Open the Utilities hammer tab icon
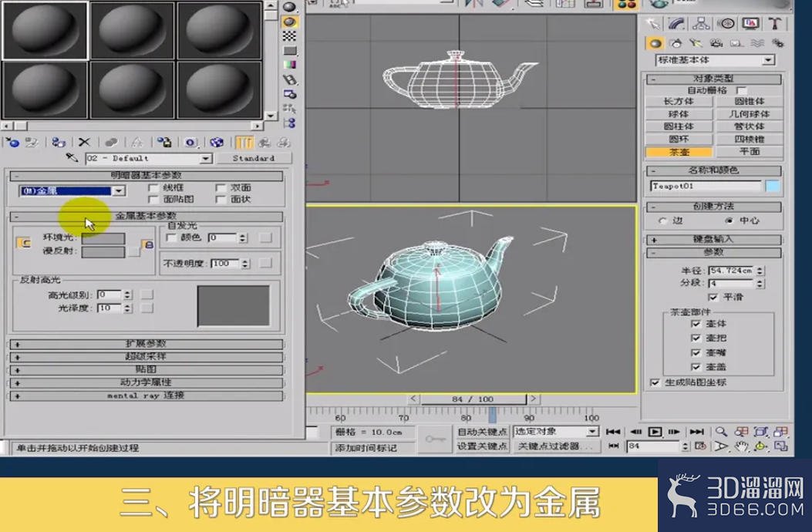This screenshot has width=812, height=532. [x=775, y=23]
